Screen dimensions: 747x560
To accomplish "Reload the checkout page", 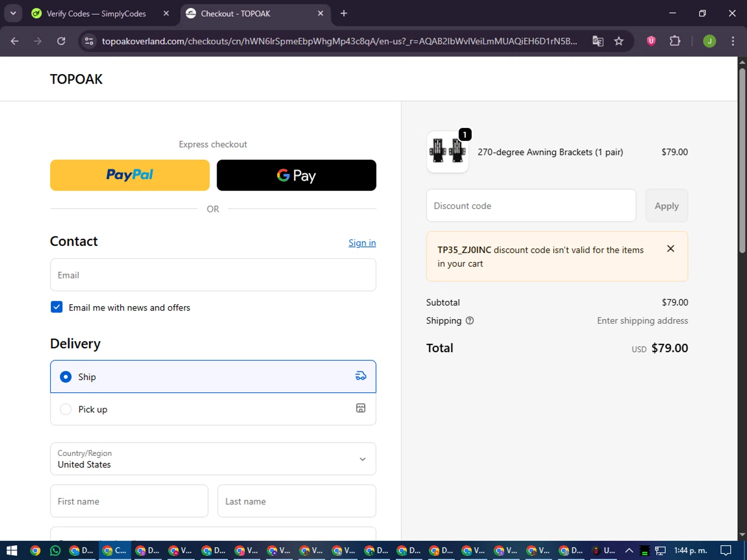I will [61, 41].
